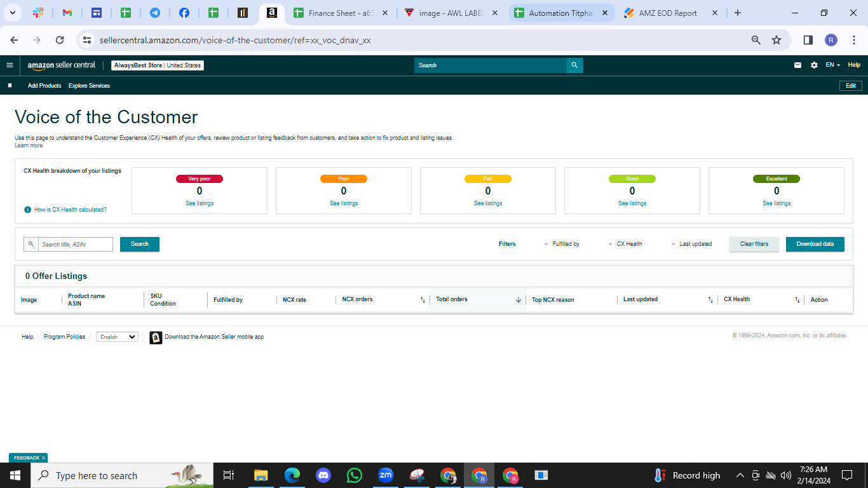
Task: Click the Amazon Seller Central logo
Action: 62,65
